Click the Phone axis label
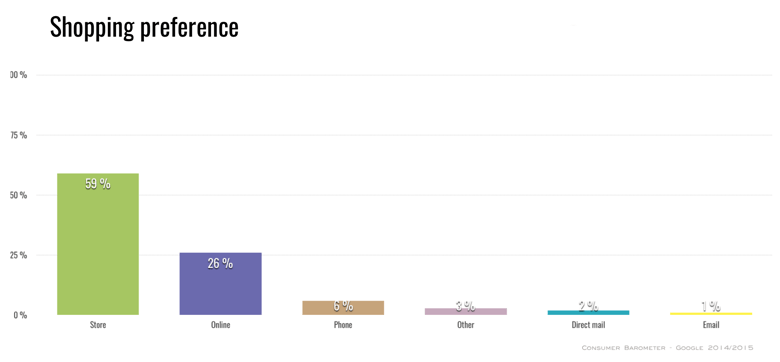Screen dimensions: 780x362 click(x=343, y=325)
